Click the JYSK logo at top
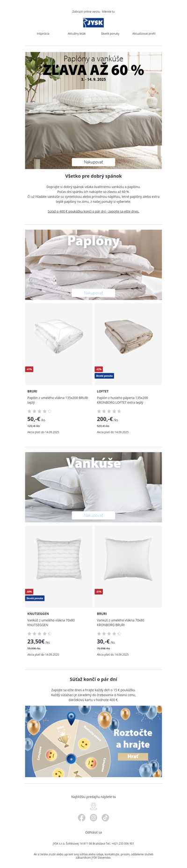Viewport: 187px width, 868px height. 93,22
